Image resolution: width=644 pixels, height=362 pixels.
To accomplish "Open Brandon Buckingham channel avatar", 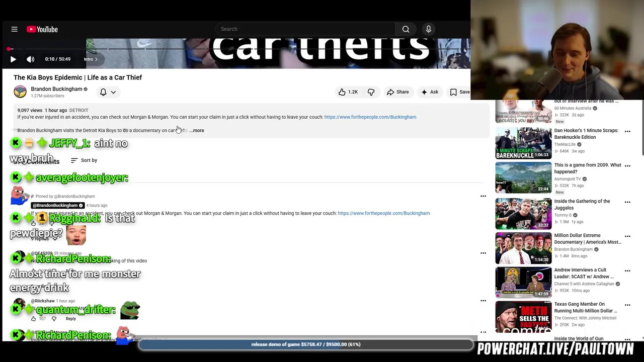I will click(x=20, y=92).
